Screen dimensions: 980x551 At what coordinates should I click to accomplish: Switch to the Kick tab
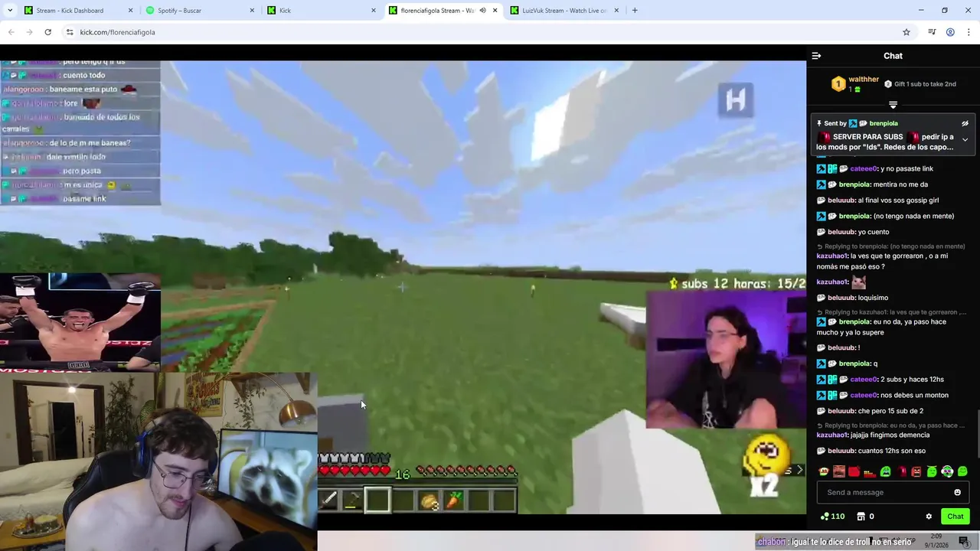(322, 11)
